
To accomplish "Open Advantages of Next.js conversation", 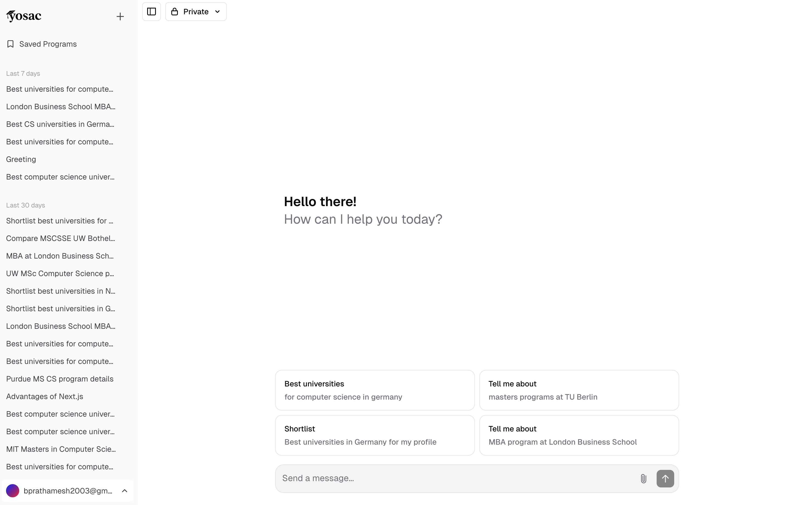I will (x=44, y=396).
